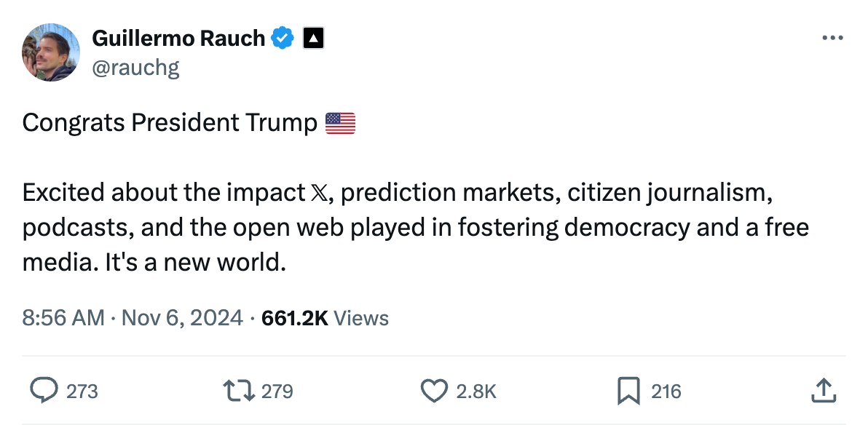Open the @rauchg handle link
This screenshot has height=425, width=868.
pyautogui.click(x=135, y=68)
